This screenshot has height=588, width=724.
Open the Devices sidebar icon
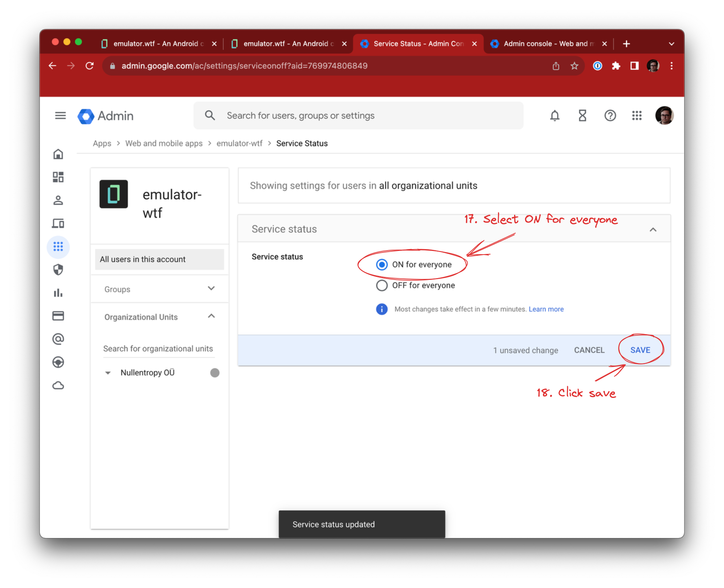(x=58, y=223)
